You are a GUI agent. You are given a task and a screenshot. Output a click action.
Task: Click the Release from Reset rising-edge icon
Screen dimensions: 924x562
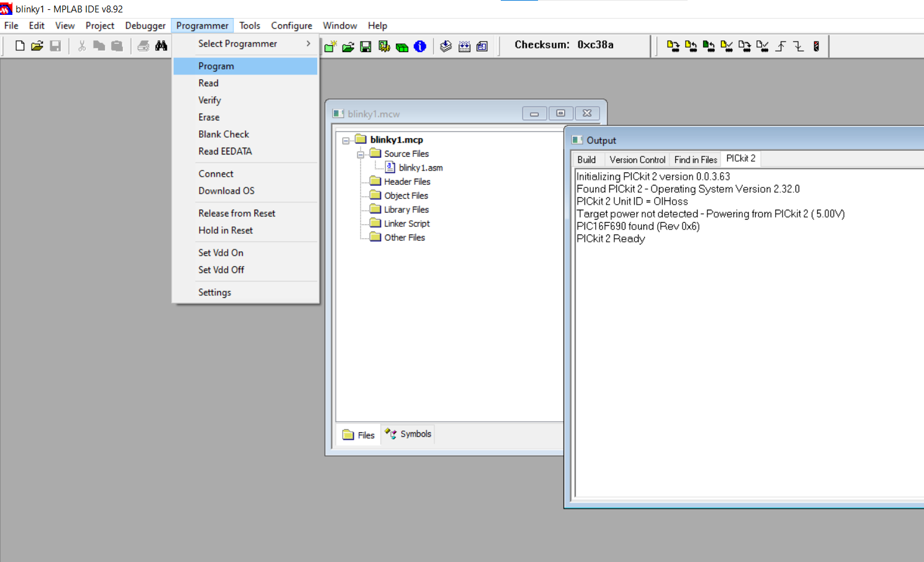781,46
